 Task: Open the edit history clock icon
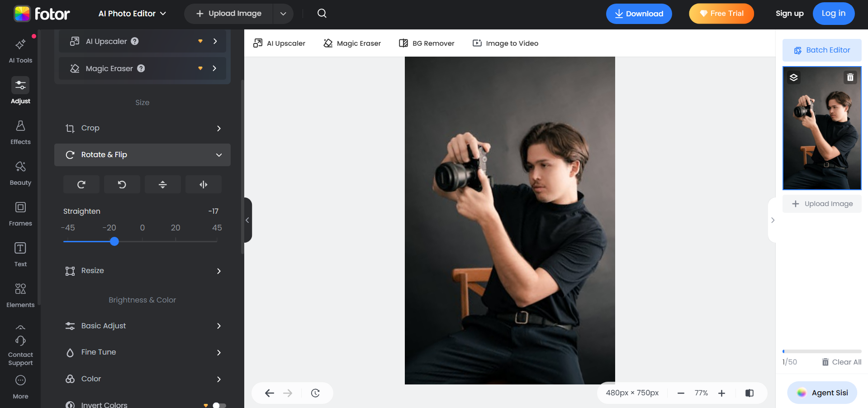tap(315, 393)
